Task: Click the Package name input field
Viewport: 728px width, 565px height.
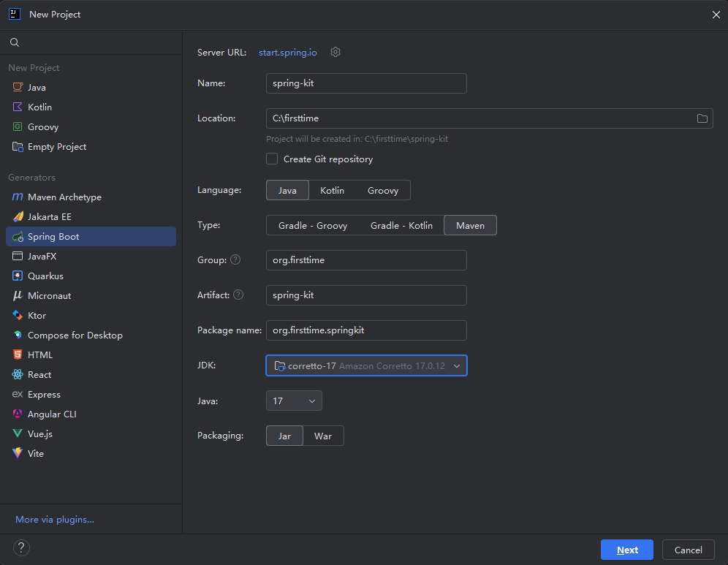Action: click(x=366, y=330)
